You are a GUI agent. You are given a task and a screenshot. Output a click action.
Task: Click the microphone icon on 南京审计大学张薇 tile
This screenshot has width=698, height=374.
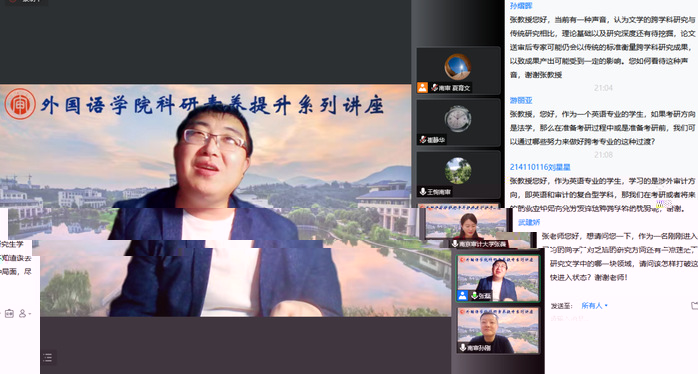click(455, 244)
